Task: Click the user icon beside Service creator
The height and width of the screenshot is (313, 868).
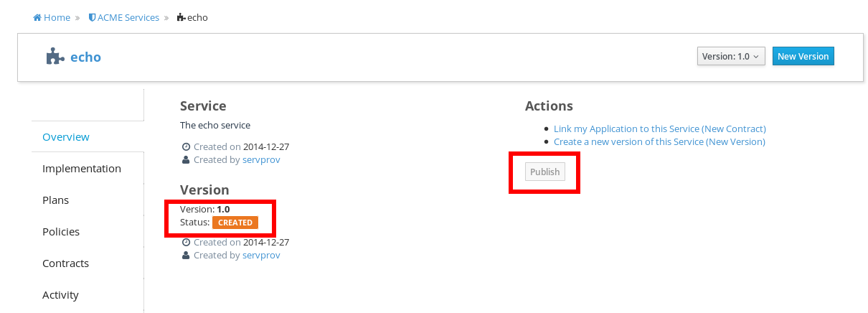Action: pos(187,159)
